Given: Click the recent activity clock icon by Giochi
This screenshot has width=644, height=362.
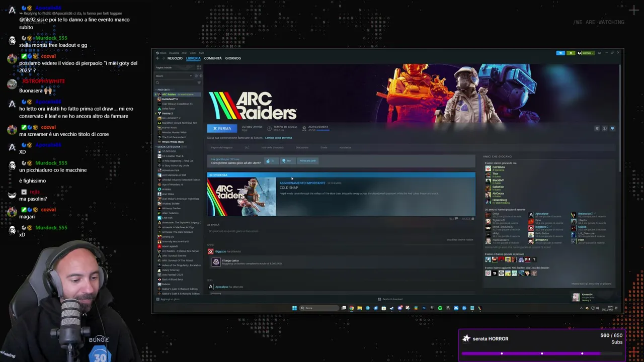Looking at the screenshot, I should point(196,76).
